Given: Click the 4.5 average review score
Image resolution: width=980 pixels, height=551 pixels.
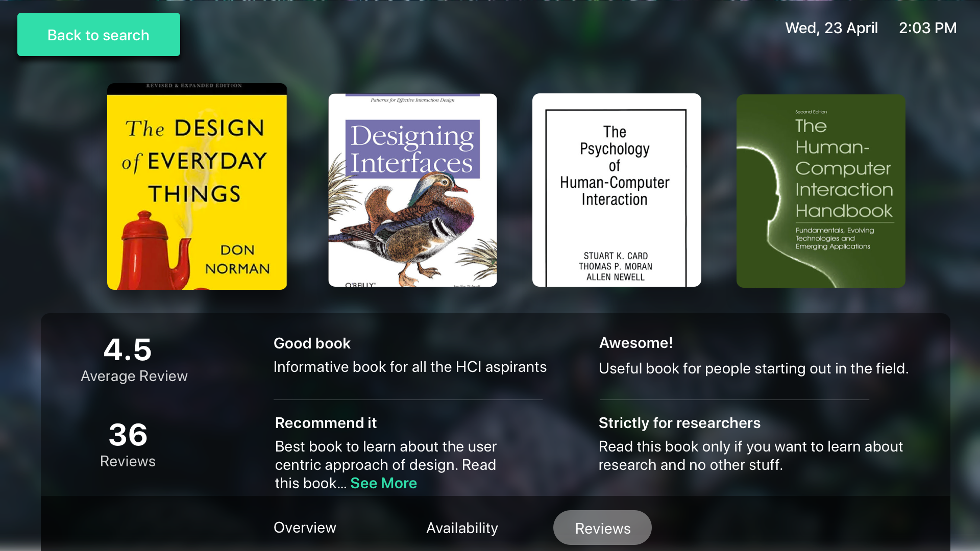Looking at the screenshot, I should tap(128, 350).
